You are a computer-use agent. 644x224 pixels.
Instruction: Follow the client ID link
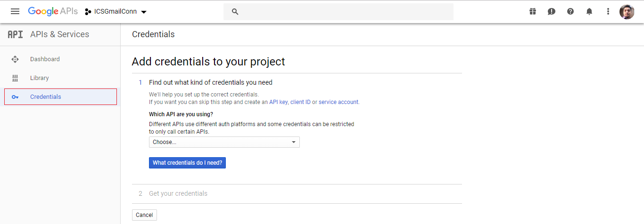tap(300, 102)
